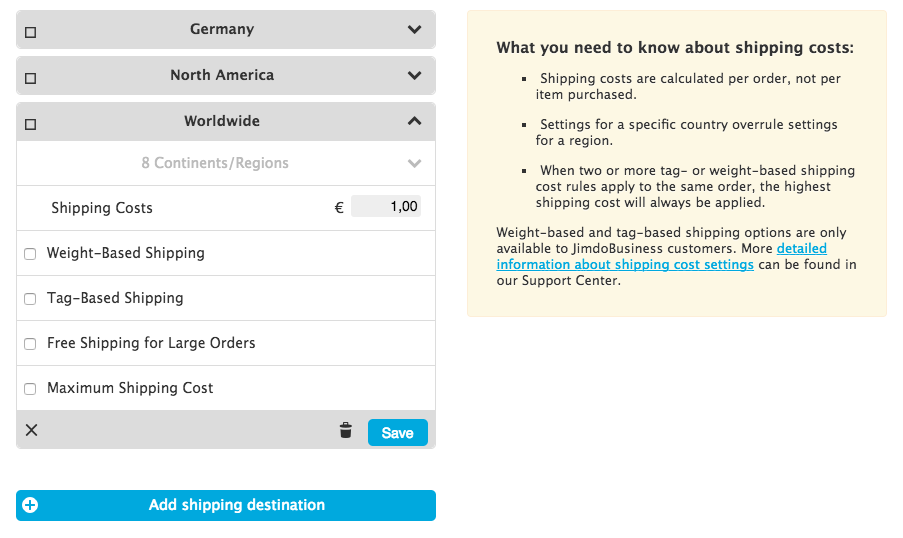Save the shipping settings
The width and height of the screenshot is (903, 538).
398,433
